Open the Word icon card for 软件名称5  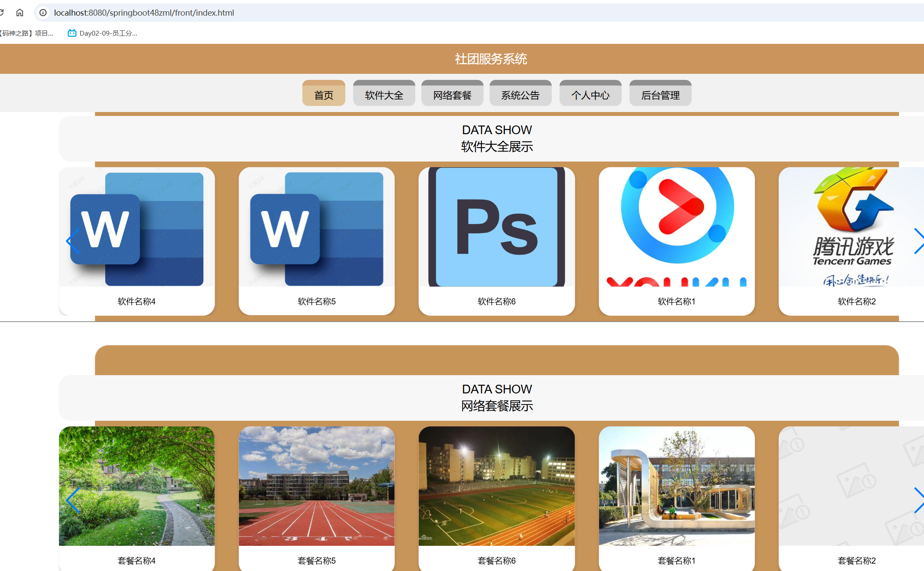coord(317,227)
